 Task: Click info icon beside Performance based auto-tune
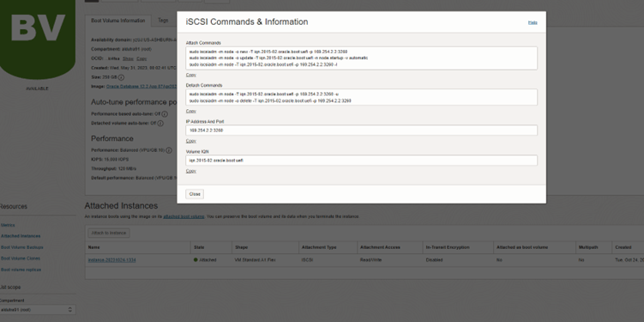pyautogui.click(x=165, y=114)
